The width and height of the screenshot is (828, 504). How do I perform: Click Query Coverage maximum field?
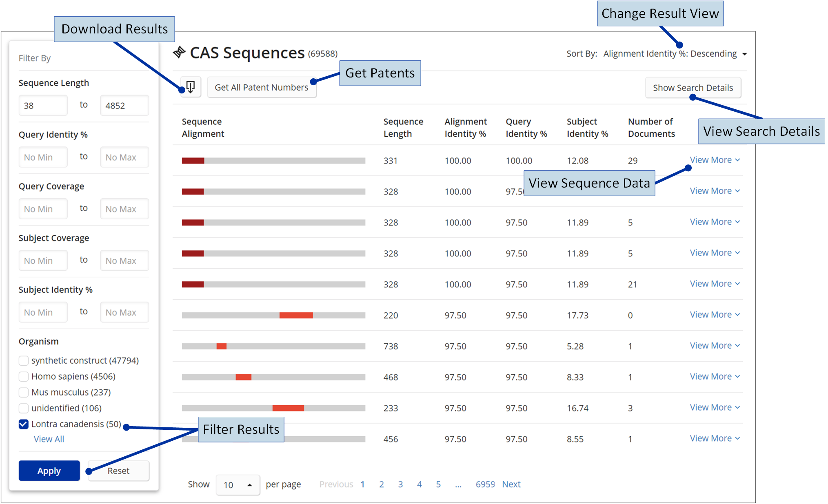click(124, 209)
